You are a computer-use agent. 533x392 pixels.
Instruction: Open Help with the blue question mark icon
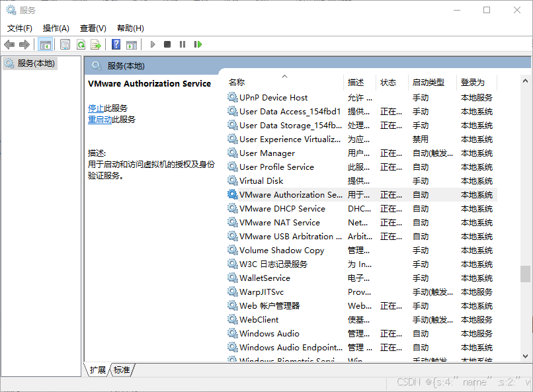point(116,44)
